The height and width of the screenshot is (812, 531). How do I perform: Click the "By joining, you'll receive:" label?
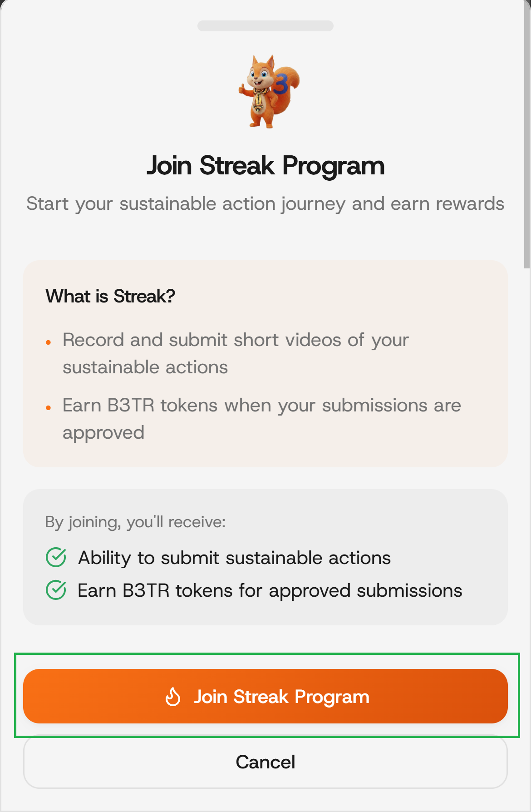click(135, 522)
